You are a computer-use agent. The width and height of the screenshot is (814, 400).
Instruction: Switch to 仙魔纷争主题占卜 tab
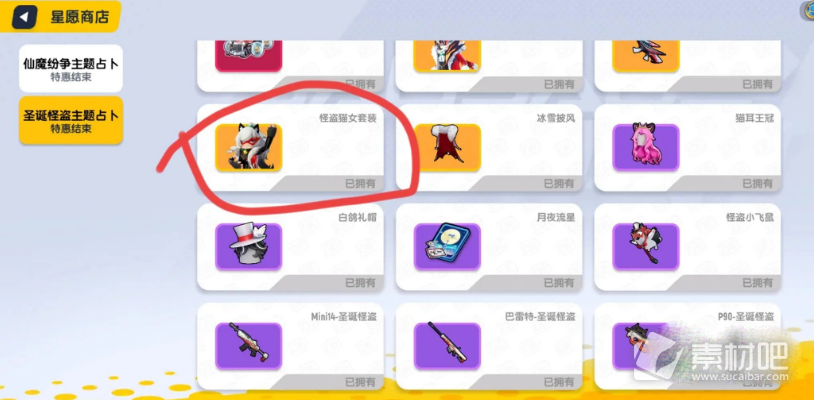coord(71,68)
